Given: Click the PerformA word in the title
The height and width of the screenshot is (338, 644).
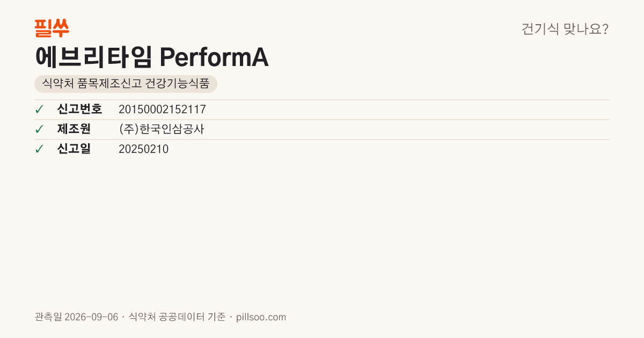Looking at the screenshot, I should 215,57.
